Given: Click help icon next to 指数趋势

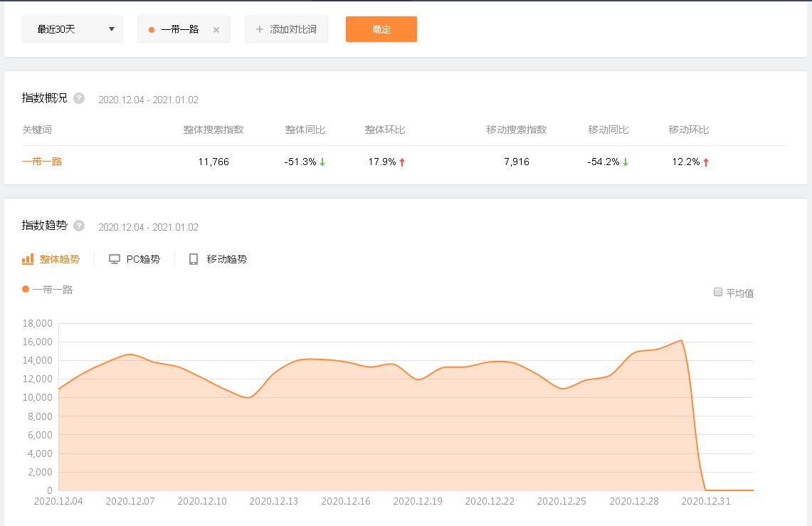Looking at the screenshot, I should (79, 226).
